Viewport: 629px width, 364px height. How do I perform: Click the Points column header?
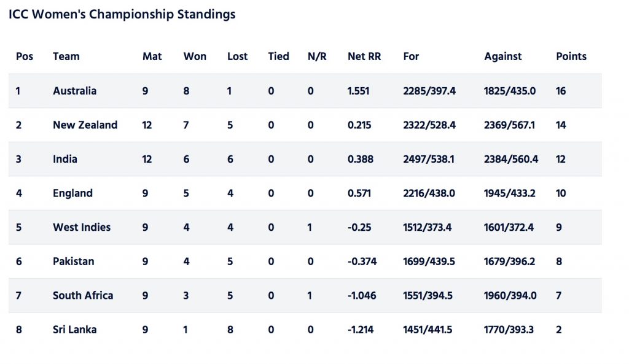(x=571, y=56)
